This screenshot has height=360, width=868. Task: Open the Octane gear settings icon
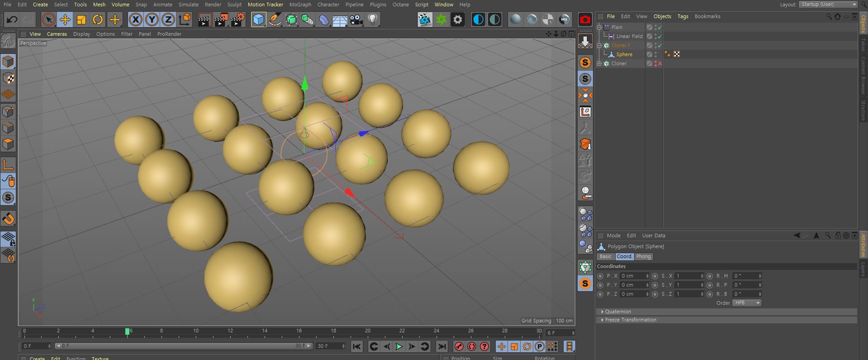(x=458, y=19)
